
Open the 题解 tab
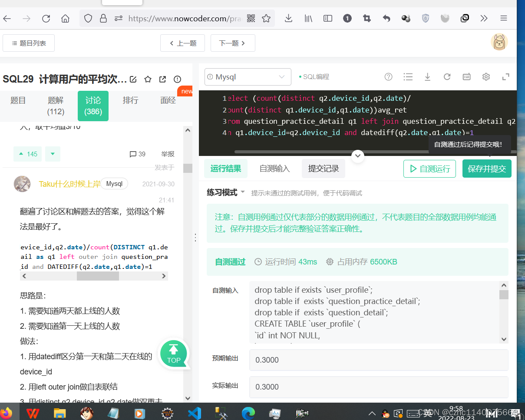56,106
